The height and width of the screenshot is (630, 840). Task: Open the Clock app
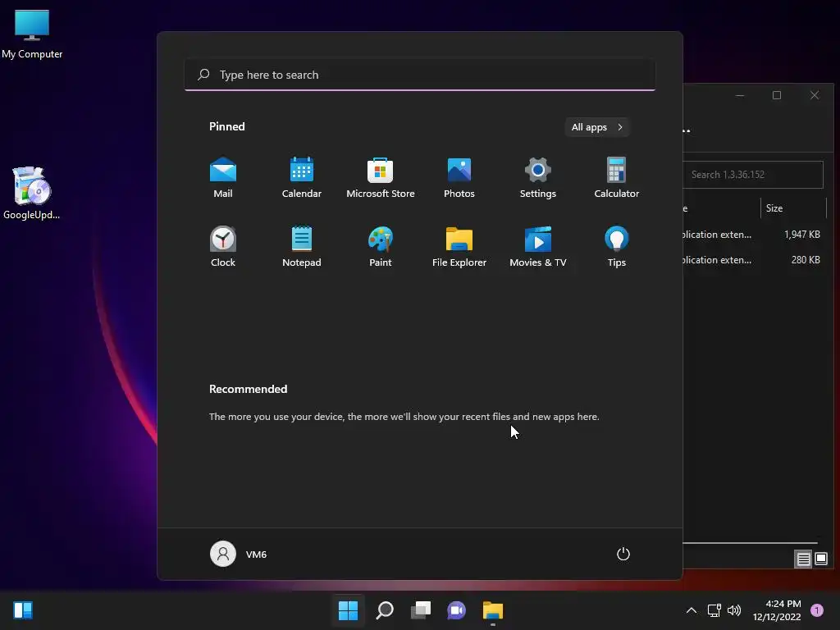(223, 247)
